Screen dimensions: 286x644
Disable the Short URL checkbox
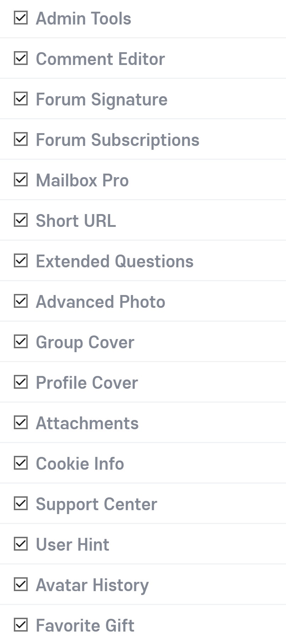click(x=21, y=220)
